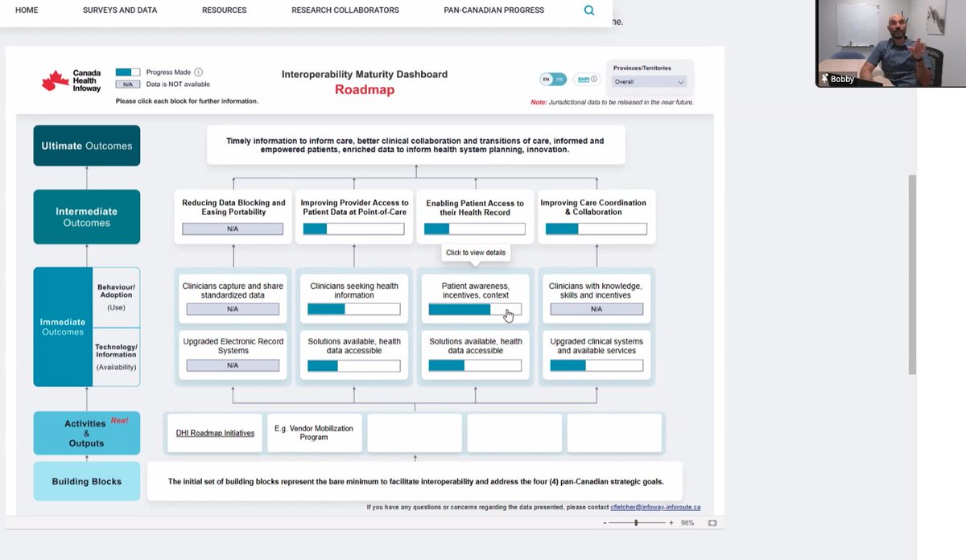
Task: Open the Reducing Data Blocking and Easing Portability card
Action: 233,216
